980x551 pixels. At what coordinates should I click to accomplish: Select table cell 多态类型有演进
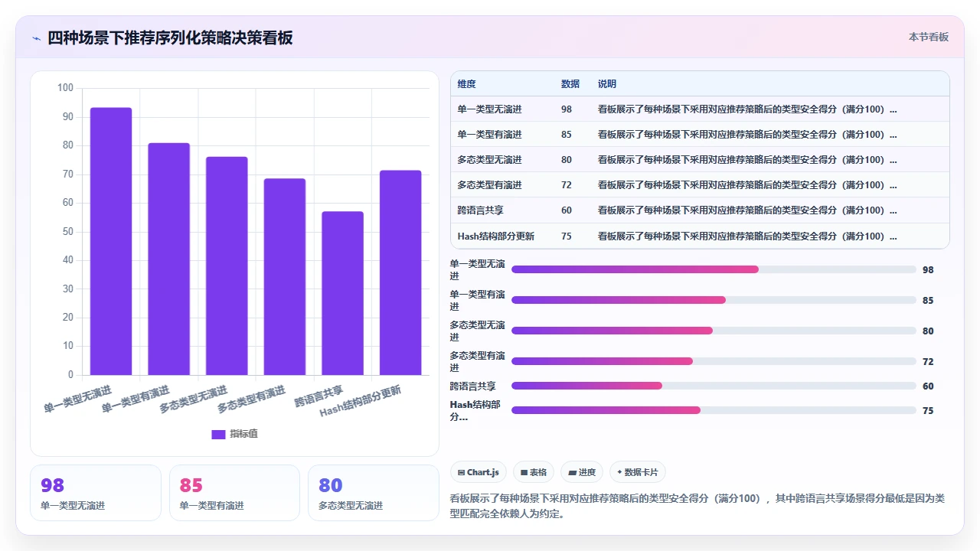(x=490, y=185)
